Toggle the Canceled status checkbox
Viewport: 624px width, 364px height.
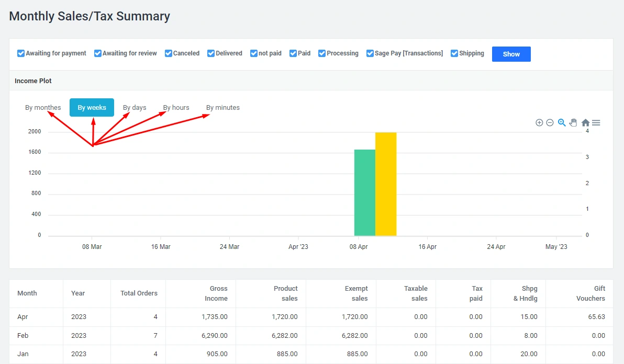(x=169, y=53)
